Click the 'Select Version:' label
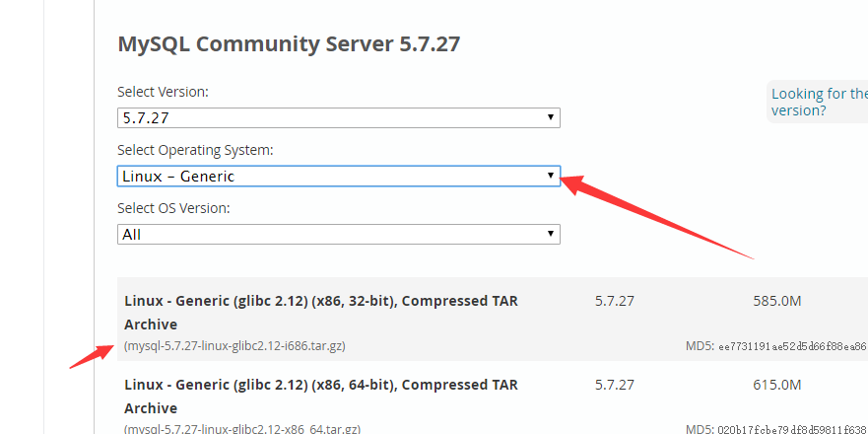The height and width of the screenshot is (434, 868). [x=163, y=92]
